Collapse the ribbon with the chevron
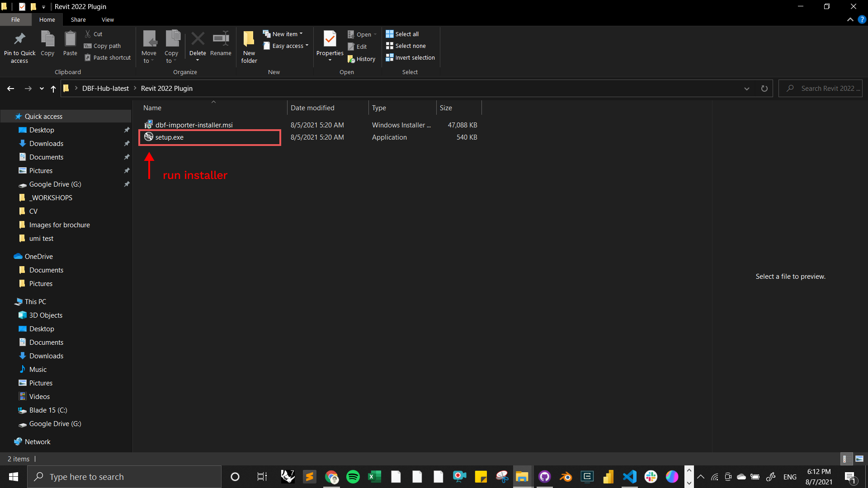Viewport: 868px width, 488px height. point(850,19)
